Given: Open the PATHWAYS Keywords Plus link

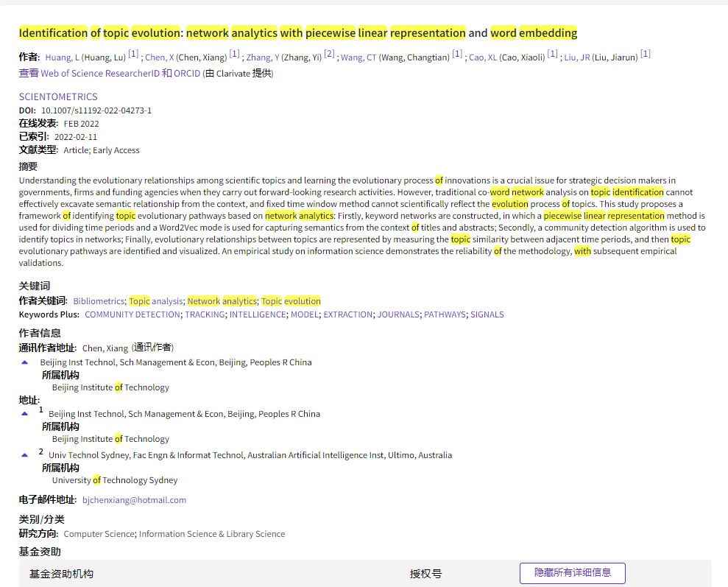Looking at the screenshot, I should click(x=444, y=314).
